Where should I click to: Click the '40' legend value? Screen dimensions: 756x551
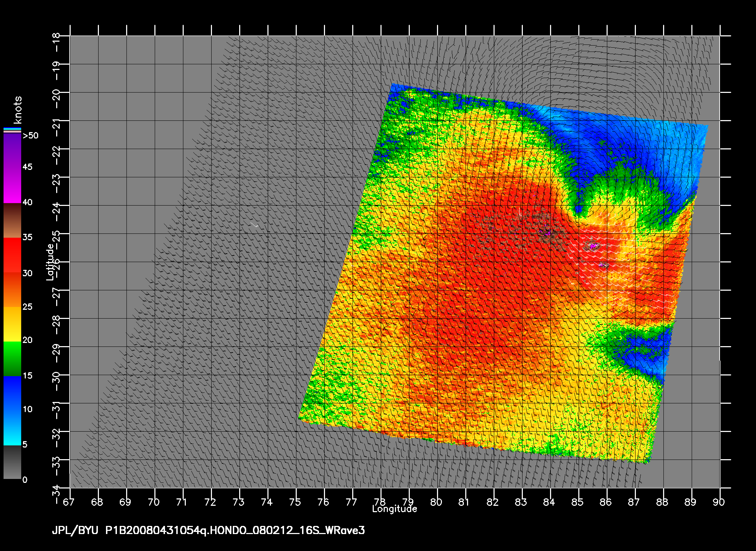[28, 202]
